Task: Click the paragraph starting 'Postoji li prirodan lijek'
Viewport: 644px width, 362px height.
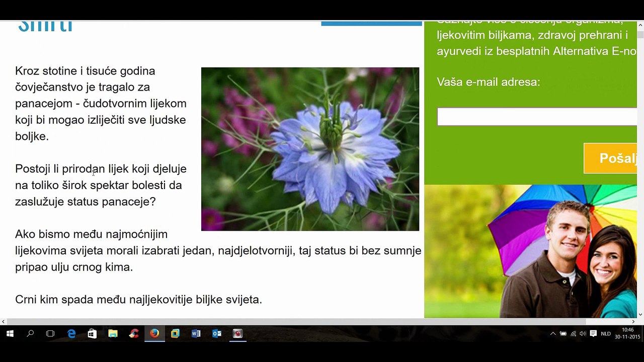Action: (101, 185)
